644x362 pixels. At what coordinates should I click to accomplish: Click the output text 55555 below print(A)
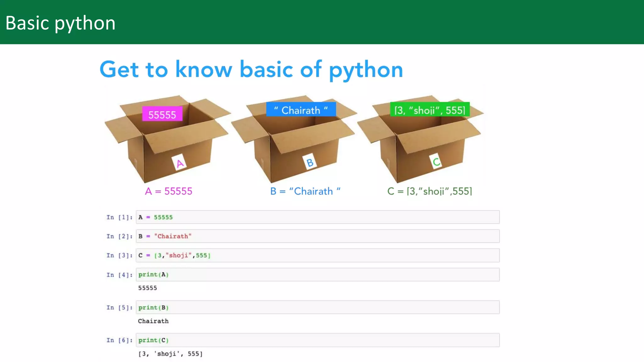[147, 288]
